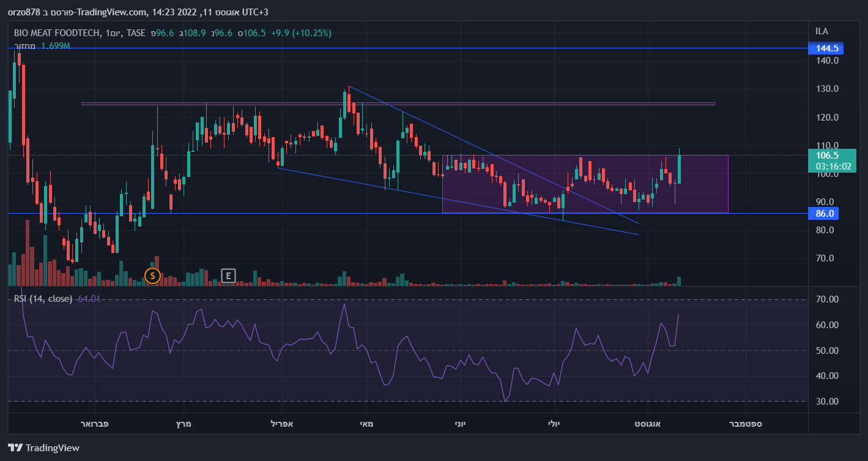This screenshot has width=868, height=461.
Task: Click the 'מרץ' month on the time axis
Action: 184,423
